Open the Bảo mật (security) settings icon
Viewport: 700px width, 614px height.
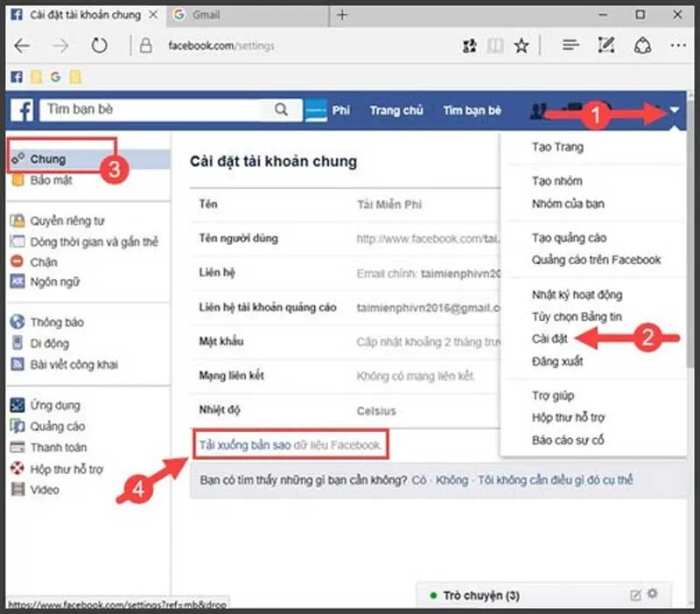tap(17, 181)
